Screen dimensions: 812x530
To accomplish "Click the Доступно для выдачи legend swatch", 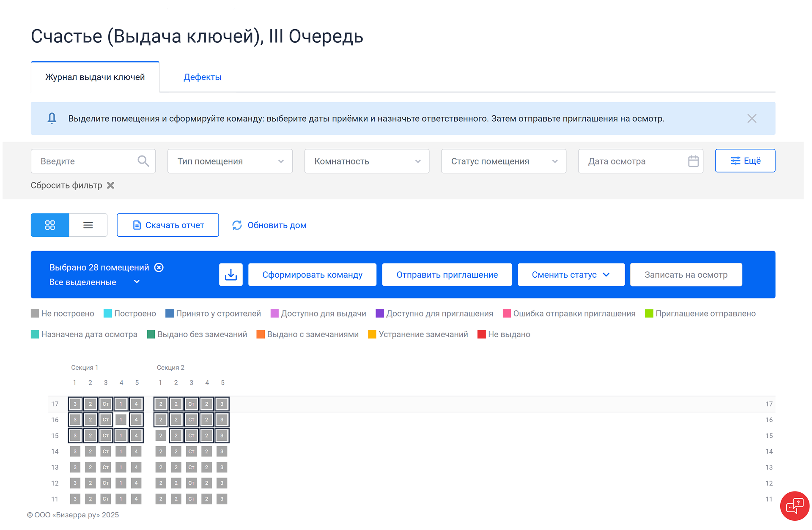I will [x=275, y=314].
